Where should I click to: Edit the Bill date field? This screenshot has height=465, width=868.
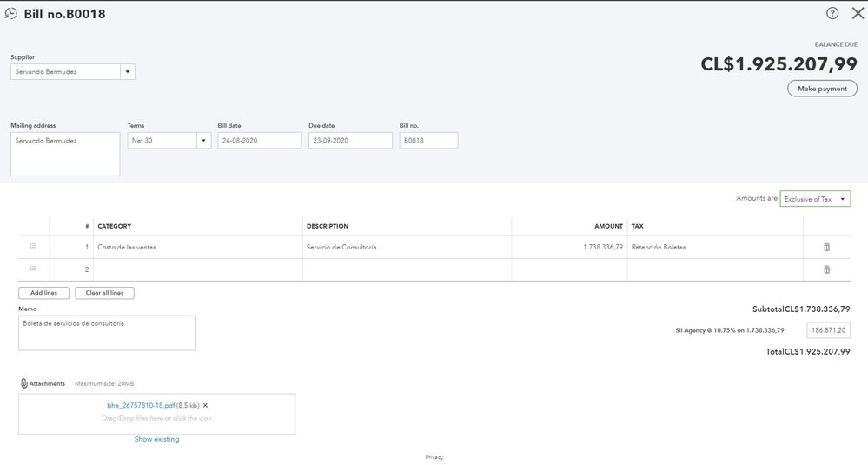[x=260, y=141]
